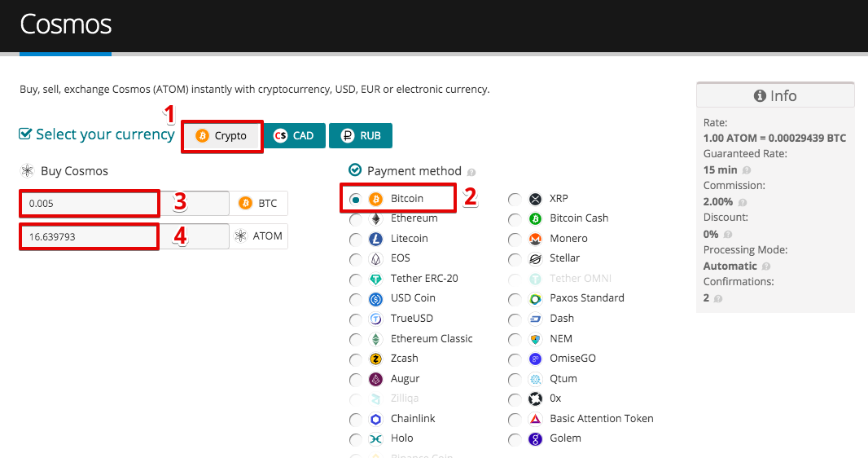Select Augur radio button
The image size is (868, 458).
pos(355,380)
